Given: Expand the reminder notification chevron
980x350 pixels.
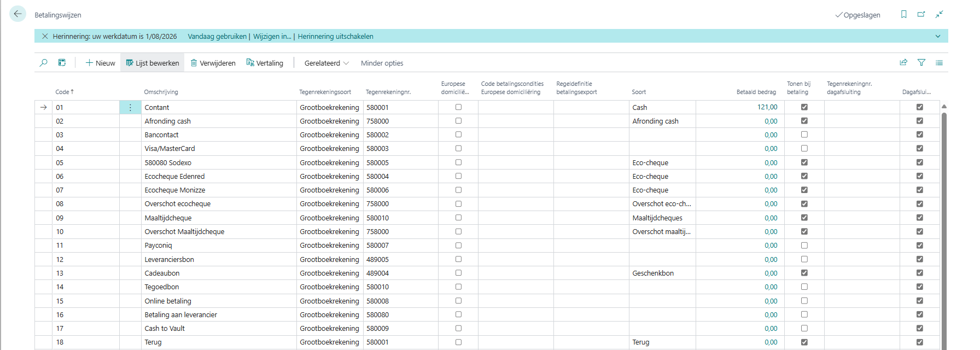Looking at the screenshot, I should pos(938,37).
